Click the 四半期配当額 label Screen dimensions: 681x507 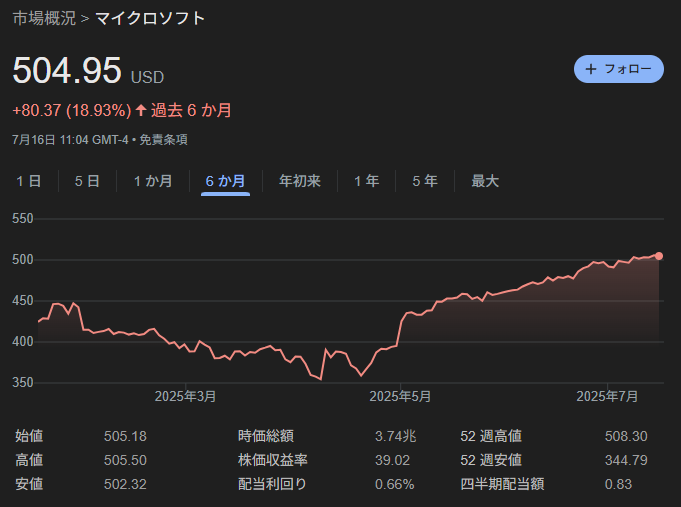tap(502, 484)
